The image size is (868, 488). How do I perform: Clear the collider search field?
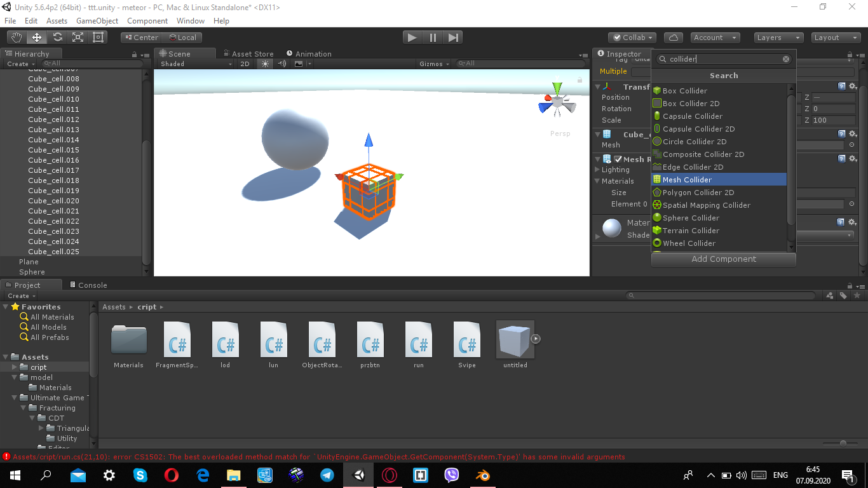click(x=786, y=59)
